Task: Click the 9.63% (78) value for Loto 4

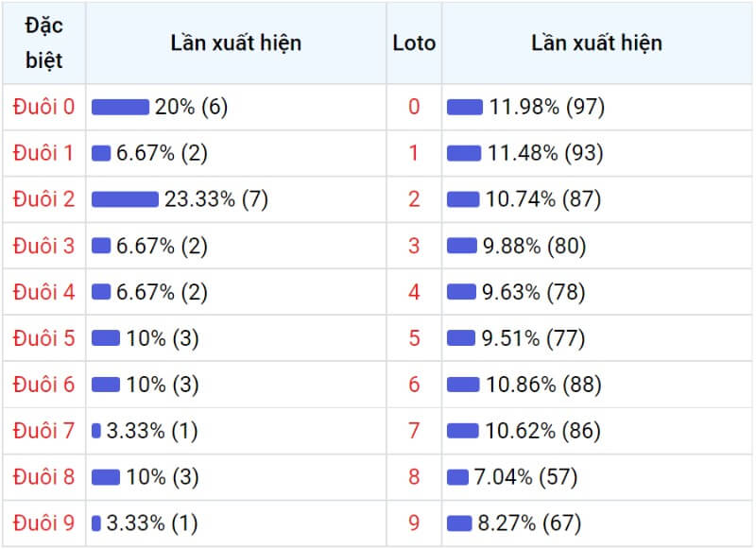Action: [x=533, y=292]
